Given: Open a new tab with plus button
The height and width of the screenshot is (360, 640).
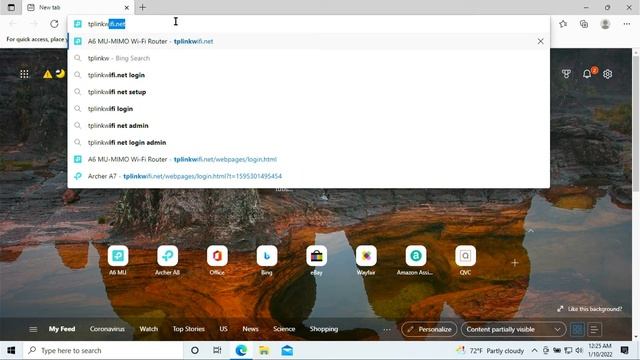Looking at the screenshot, I should tap(142, 7).
